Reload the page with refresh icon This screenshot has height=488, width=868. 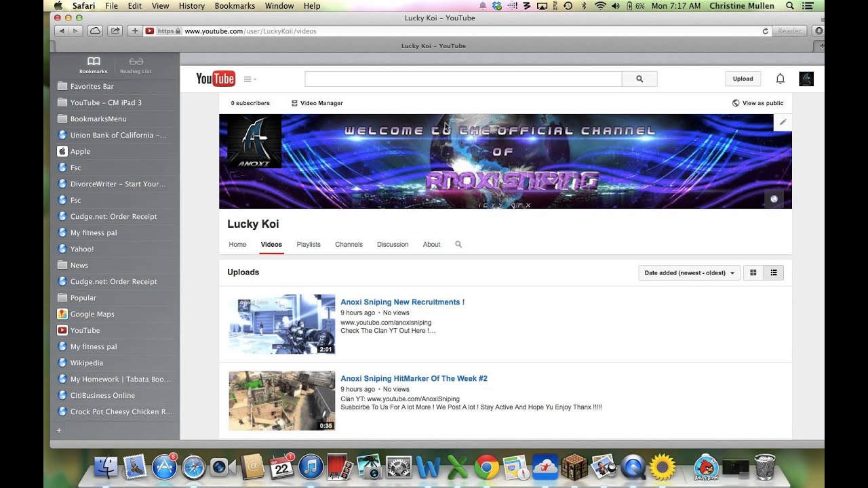766,31
